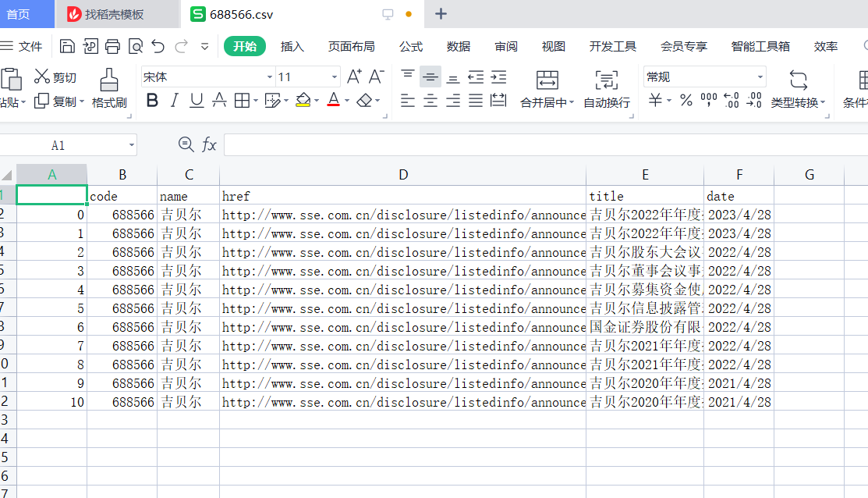Apply thousands separator 000 format
Image resolution: width=868 pixels, height=498 pixels.
[709, 100]
